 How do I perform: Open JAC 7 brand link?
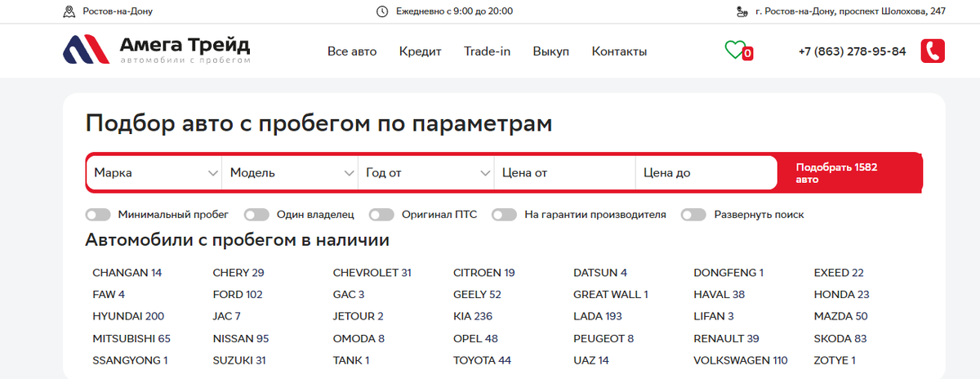click(227, 317)
